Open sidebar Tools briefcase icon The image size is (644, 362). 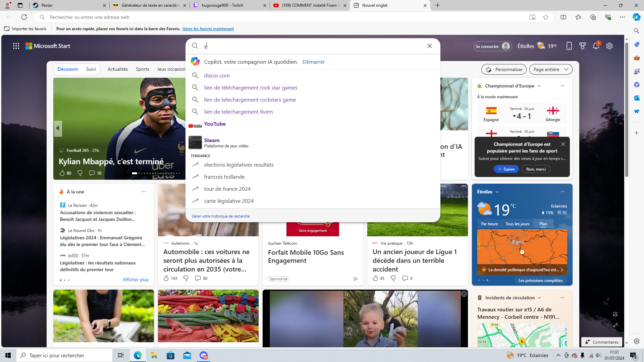637,58
